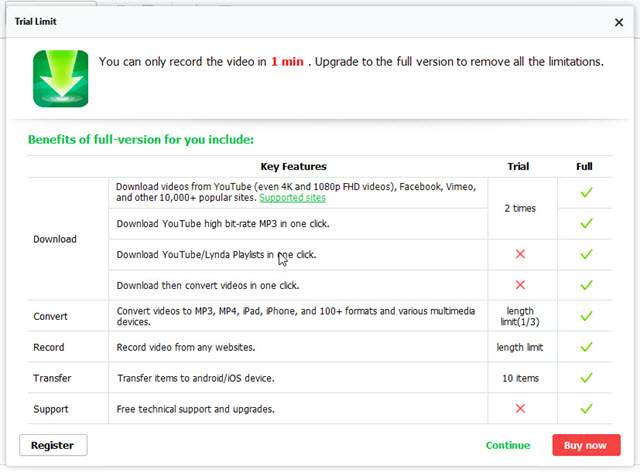Click green checkmark for YouTube MP3 row
640x473 pixels.
click(586, 224)
